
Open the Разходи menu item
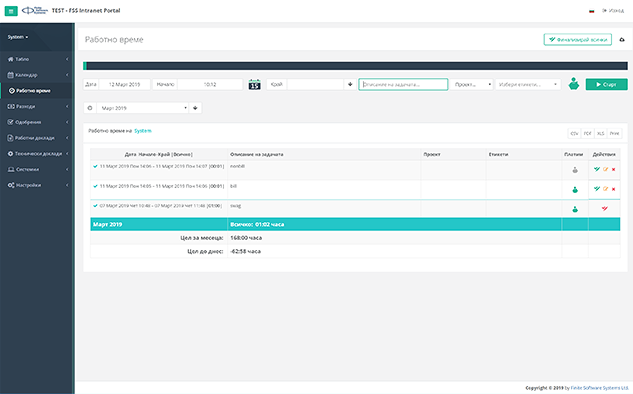pyautogui.click(x=37, y=106)
